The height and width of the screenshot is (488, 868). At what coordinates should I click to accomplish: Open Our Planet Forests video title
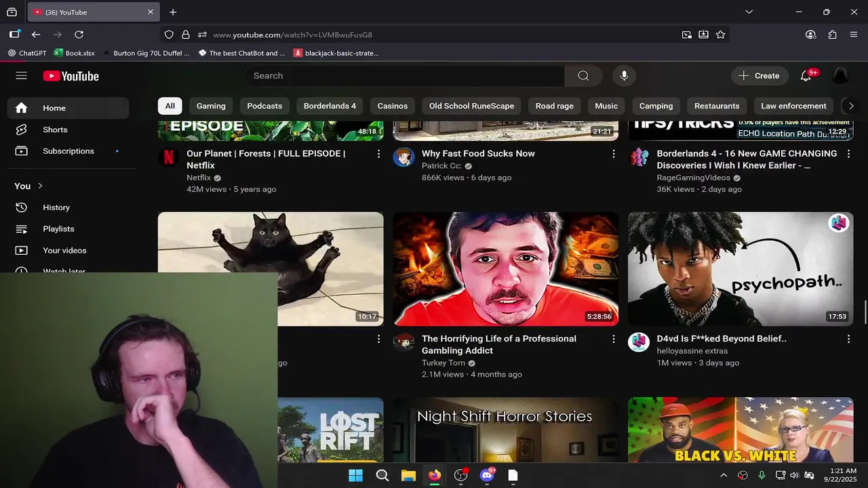[266, 159]
